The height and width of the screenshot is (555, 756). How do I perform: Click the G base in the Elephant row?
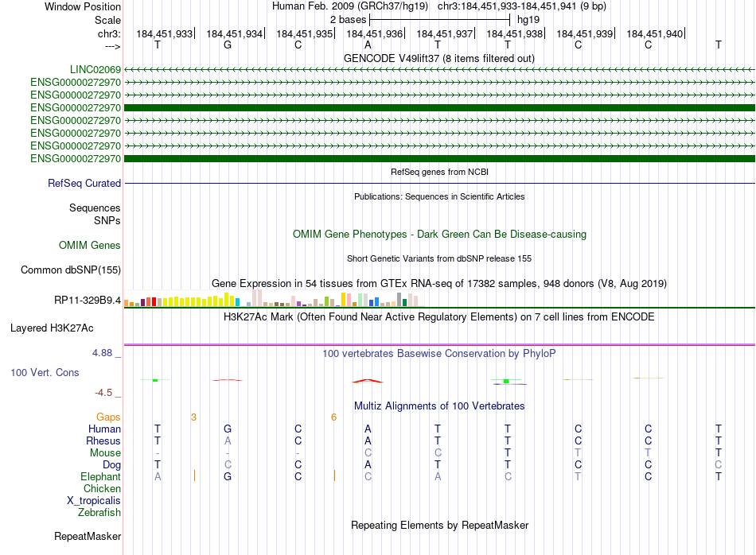pos(228,476)
